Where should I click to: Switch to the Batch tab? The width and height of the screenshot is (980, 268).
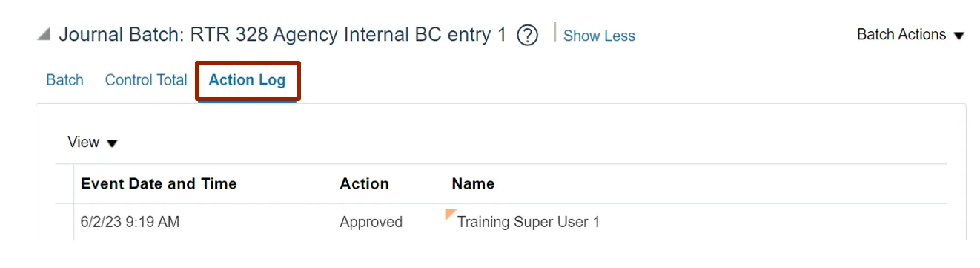(64, 80)
